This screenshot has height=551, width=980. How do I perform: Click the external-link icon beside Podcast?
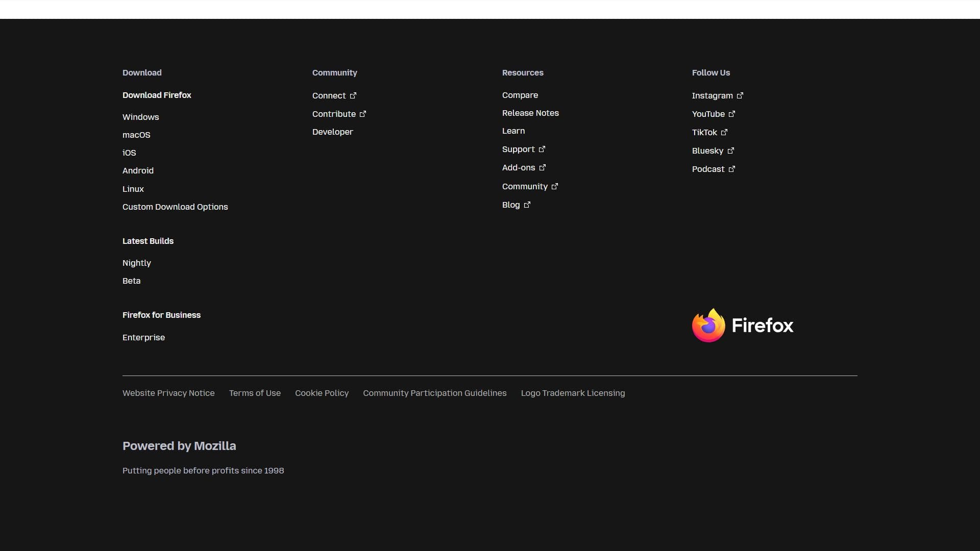[732, 169]
